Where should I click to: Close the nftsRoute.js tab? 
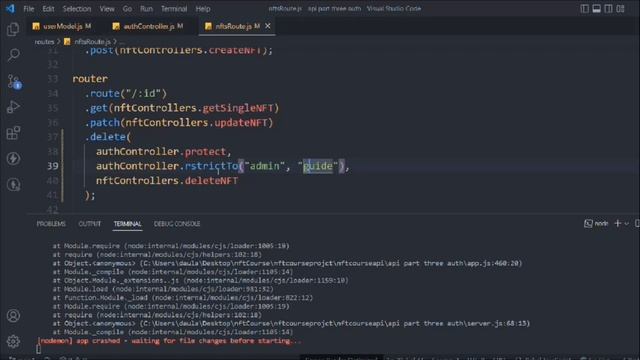(268, 26)
